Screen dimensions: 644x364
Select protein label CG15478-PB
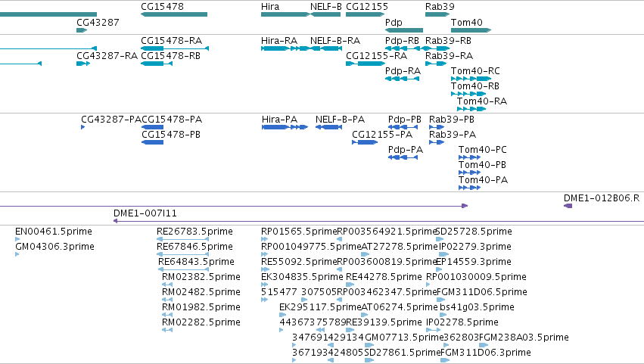(171, 135)
